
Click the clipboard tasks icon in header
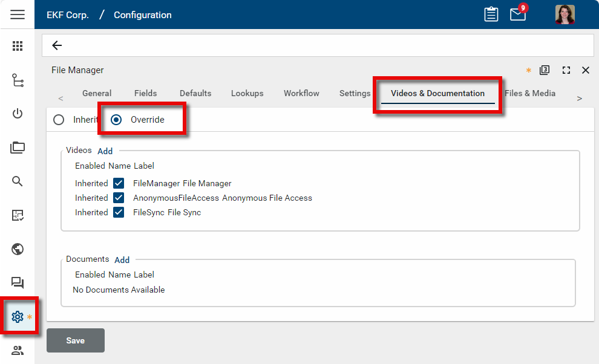(x=491, y=15)
